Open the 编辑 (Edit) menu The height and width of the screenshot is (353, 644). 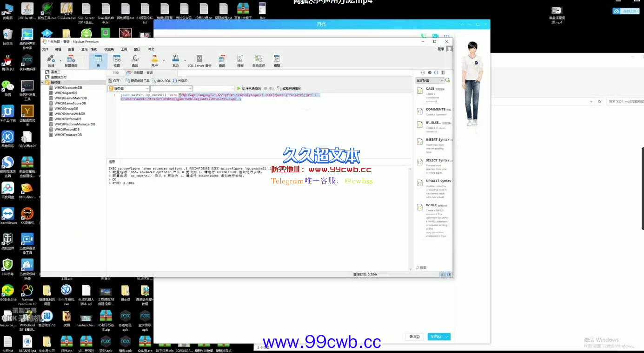58,49
